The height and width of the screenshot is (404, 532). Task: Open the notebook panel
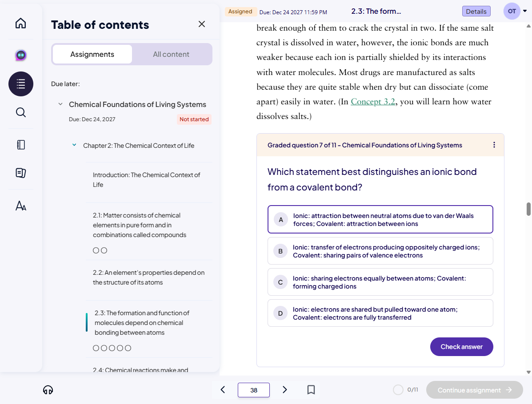pyautogui.click(x=20, y=144)
